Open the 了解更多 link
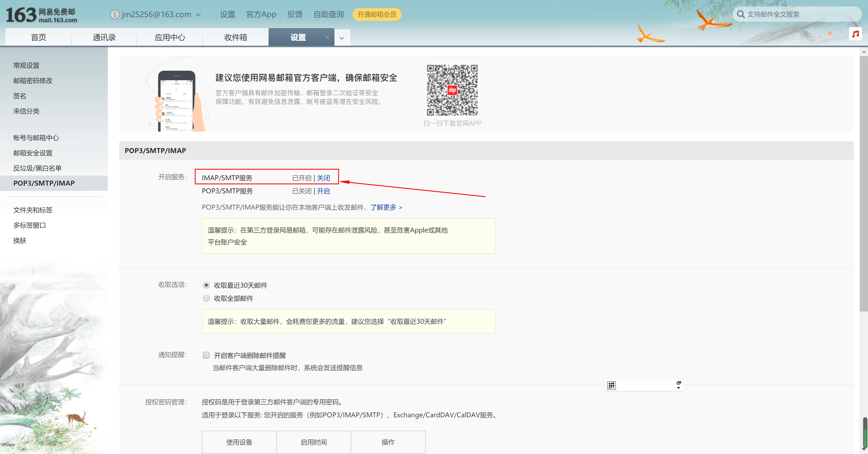868x454 pixels. pos(386,207)
